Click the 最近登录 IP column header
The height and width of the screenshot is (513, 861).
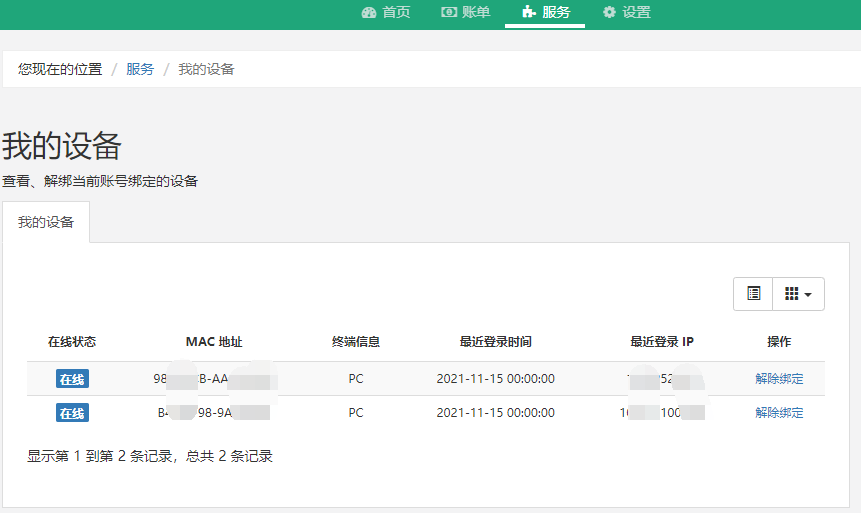[662, 342]
